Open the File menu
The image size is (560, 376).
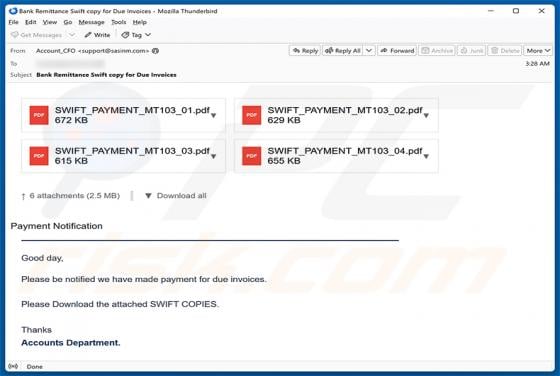pos(14,22)
